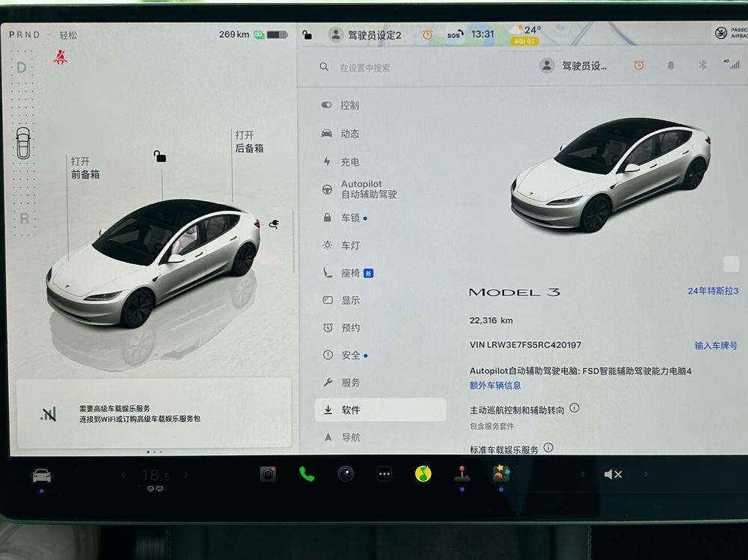Open the purple camera lens app
The image size is (748, 560).
[346, 474]
